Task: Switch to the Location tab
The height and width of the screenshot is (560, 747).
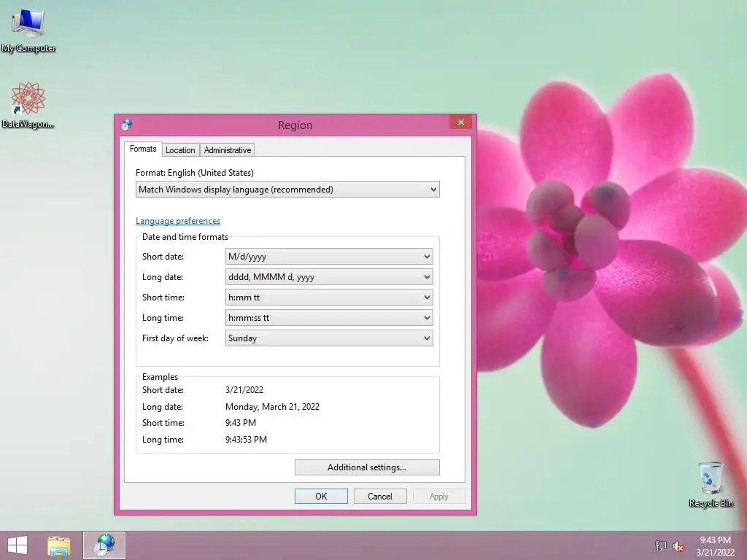Action: point(180,150)
